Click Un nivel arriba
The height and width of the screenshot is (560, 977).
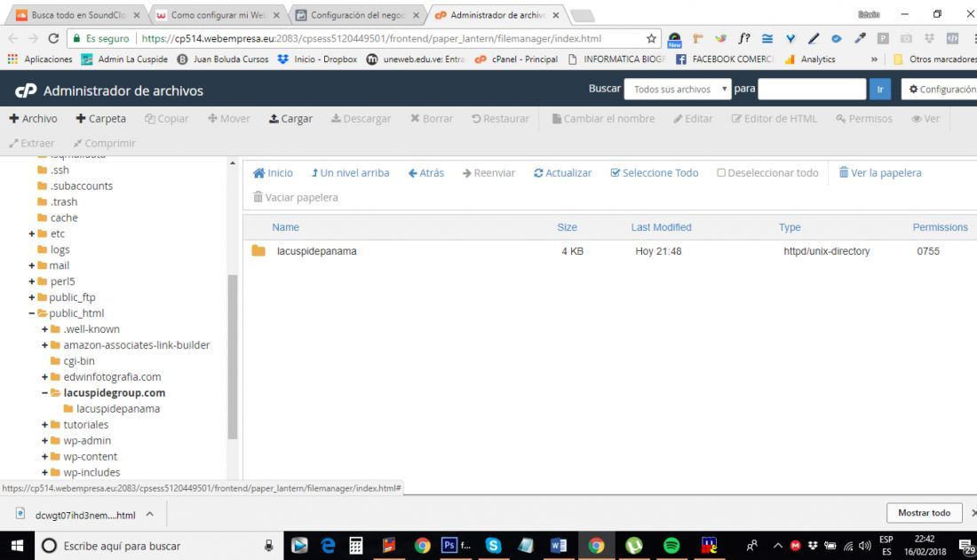(x=350, y=172)
